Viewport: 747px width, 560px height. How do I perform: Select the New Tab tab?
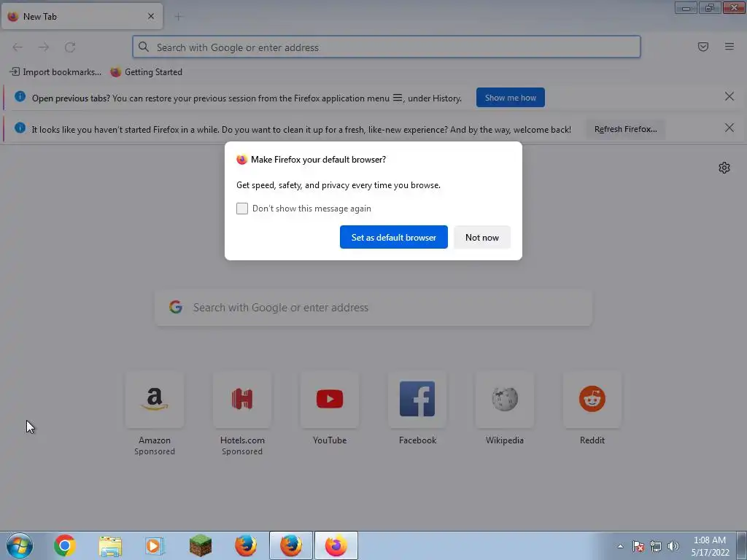click(x=82, y=16)
